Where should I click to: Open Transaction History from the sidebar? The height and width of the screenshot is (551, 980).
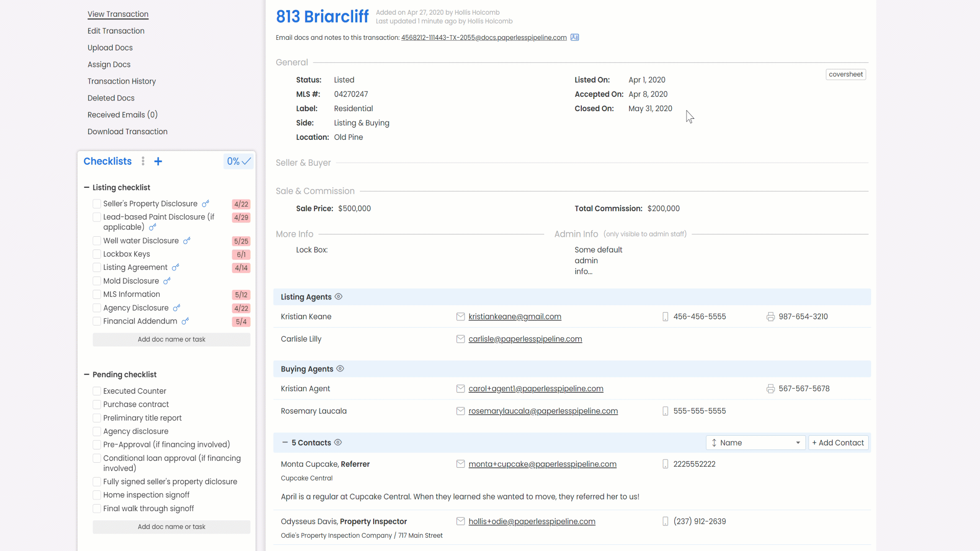coord(121,81)
